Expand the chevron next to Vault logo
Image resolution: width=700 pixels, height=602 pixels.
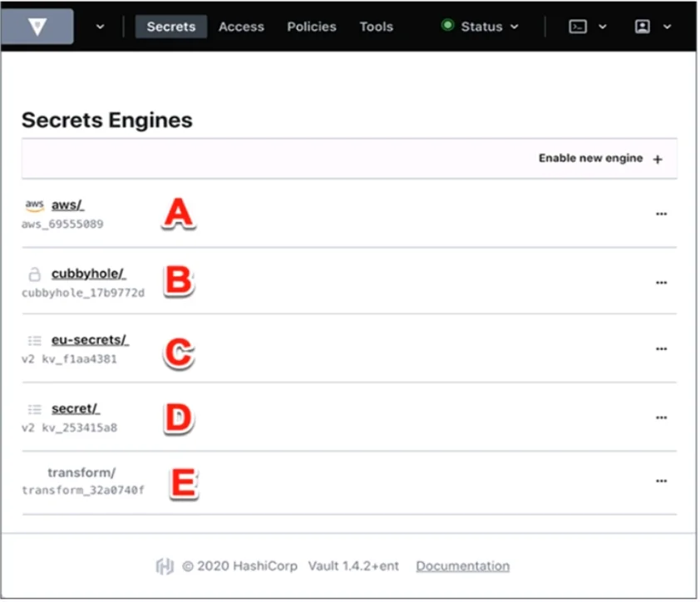click(x=100, y=27)
